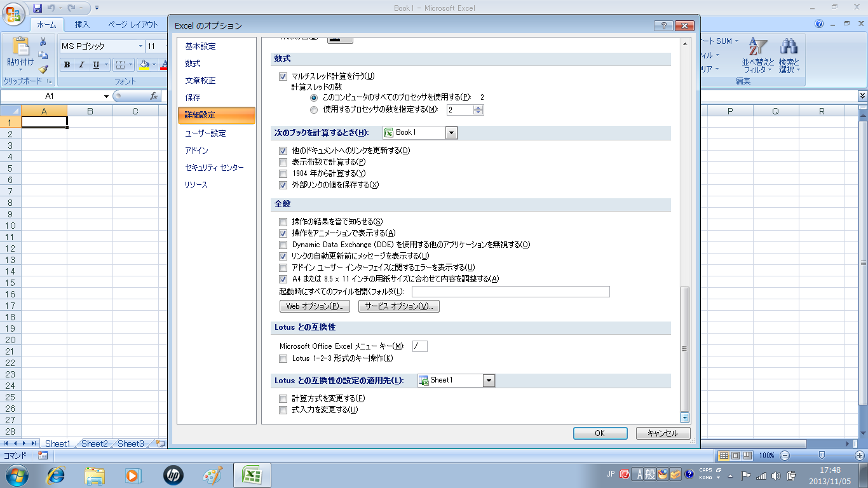Open Find and Select binoculars tool

coord(789,55)
